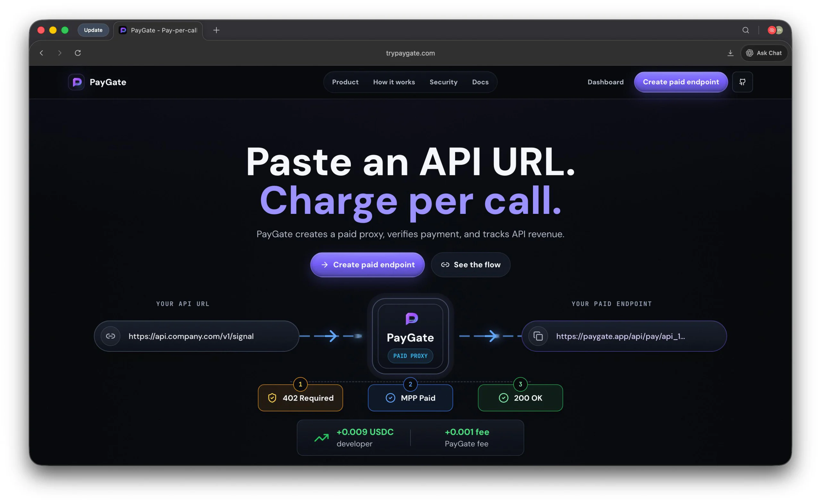Click the +0.009 USDC value
821x504 pixels.
(x=365, y=432)
